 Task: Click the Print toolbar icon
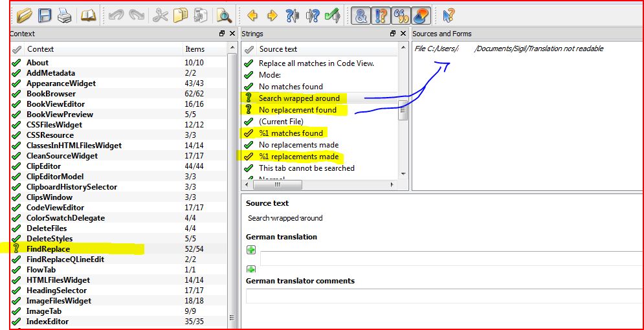point(65,16)
